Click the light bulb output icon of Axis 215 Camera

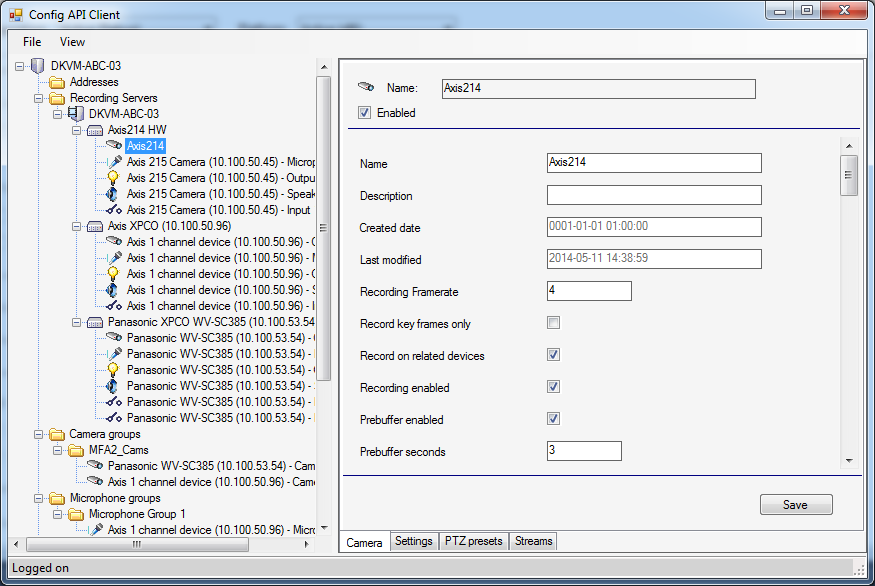pos(113,178)
